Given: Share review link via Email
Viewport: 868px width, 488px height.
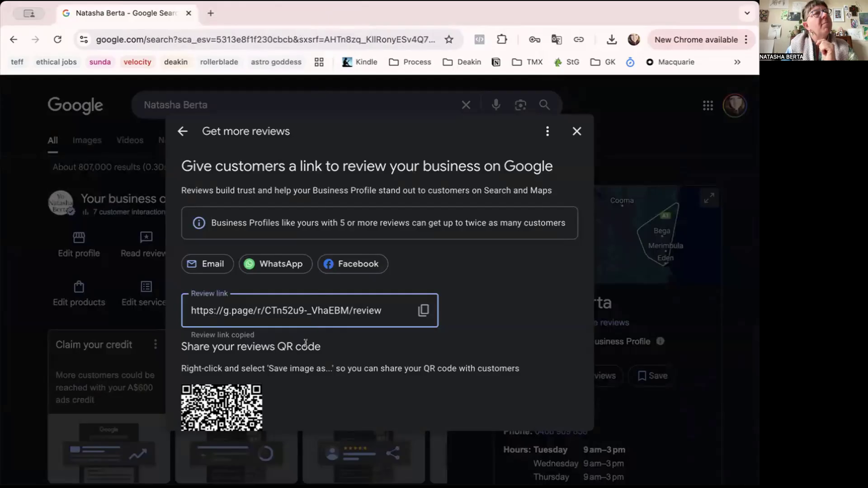Looking at the screenshot, I should coord(207,264).
